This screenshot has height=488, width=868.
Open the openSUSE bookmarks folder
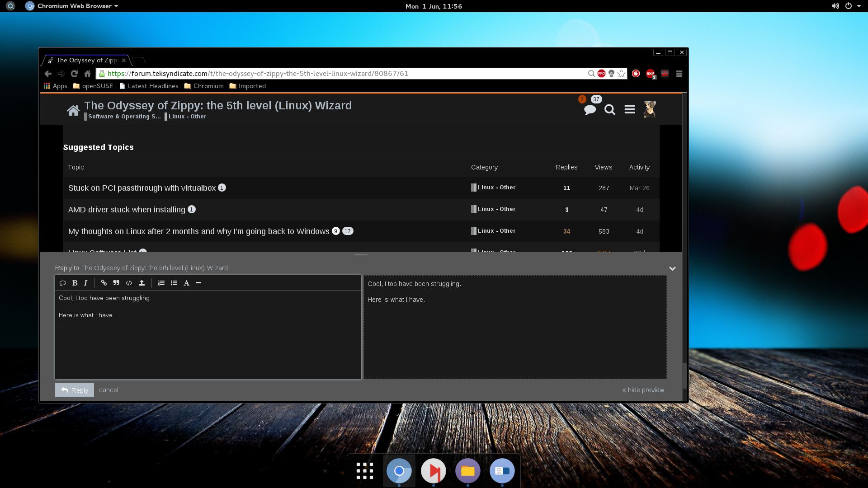(x=93, y=86)
